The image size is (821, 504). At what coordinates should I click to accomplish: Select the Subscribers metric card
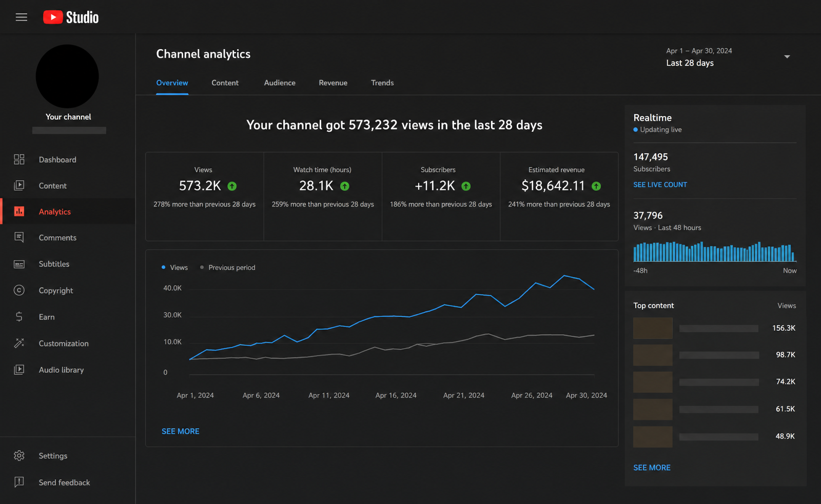441,196
